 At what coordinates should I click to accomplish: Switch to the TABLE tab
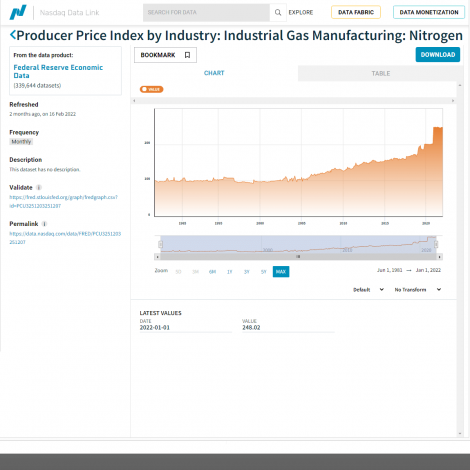pos(381,73)
